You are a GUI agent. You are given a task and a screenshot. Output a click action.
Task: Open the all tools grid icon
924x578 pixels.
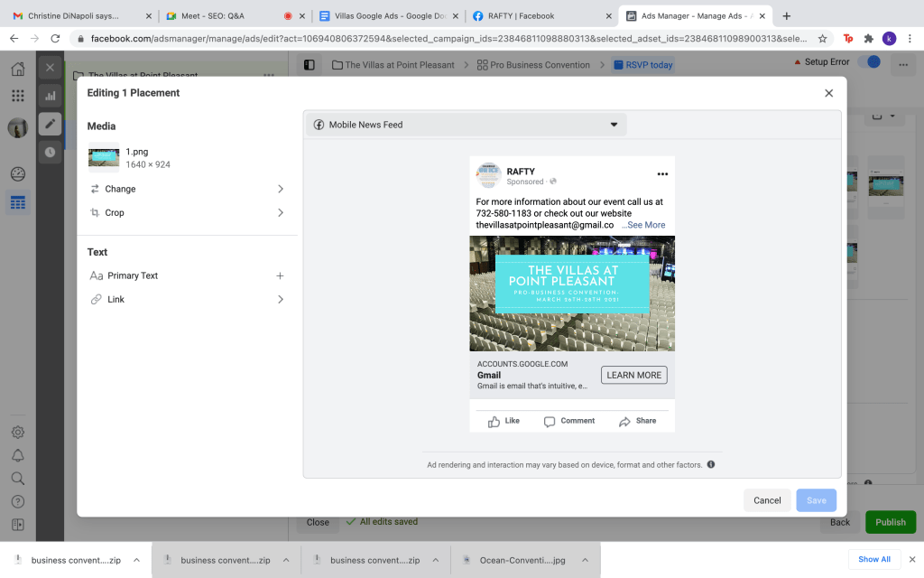tap(17, 96)
